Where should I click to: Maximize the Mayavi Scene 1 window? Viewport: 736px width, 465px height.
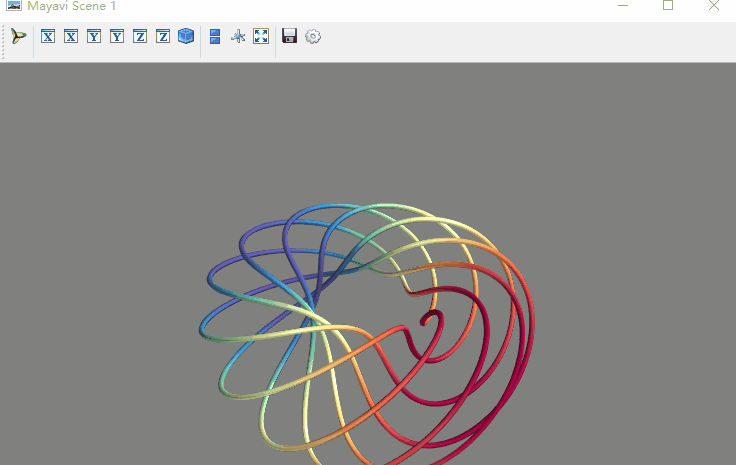pos(668,6)
